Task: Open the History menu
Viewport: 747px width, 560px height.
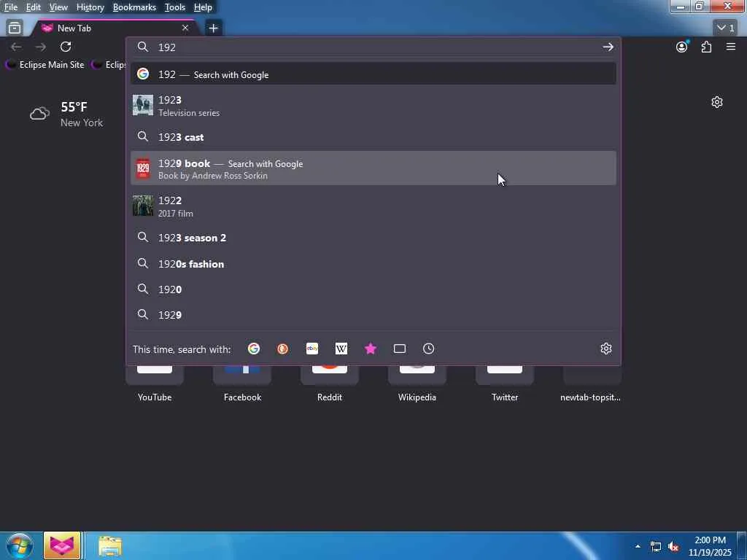Action: (x=90, y=7)
